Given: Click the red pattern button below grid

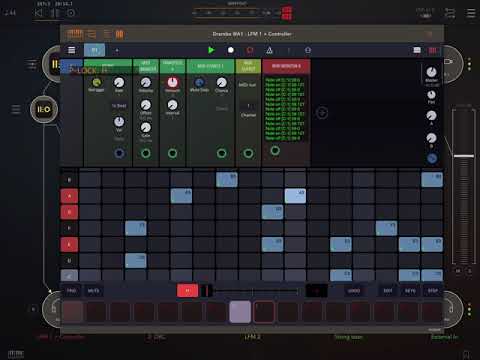Looking at the screenshot, I should (x=187, y=291).
